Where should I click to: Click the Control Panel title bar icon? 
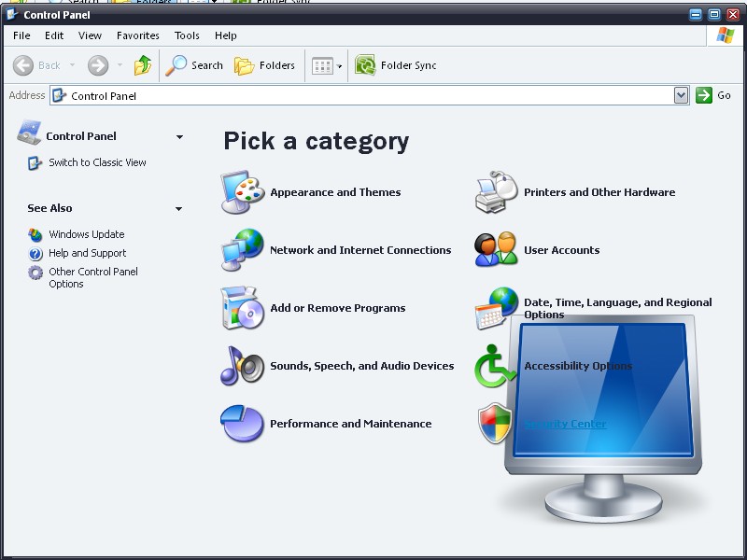click(x=12, y=14)
